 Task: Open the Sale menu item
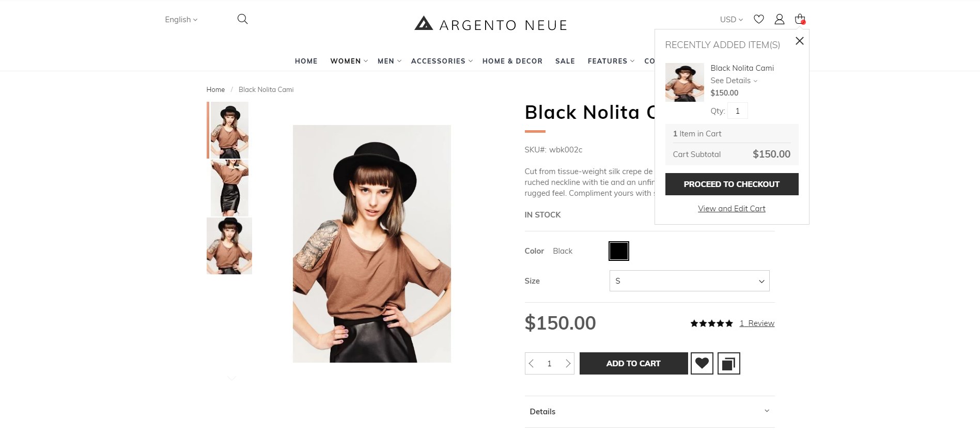[x=565, y=61]
